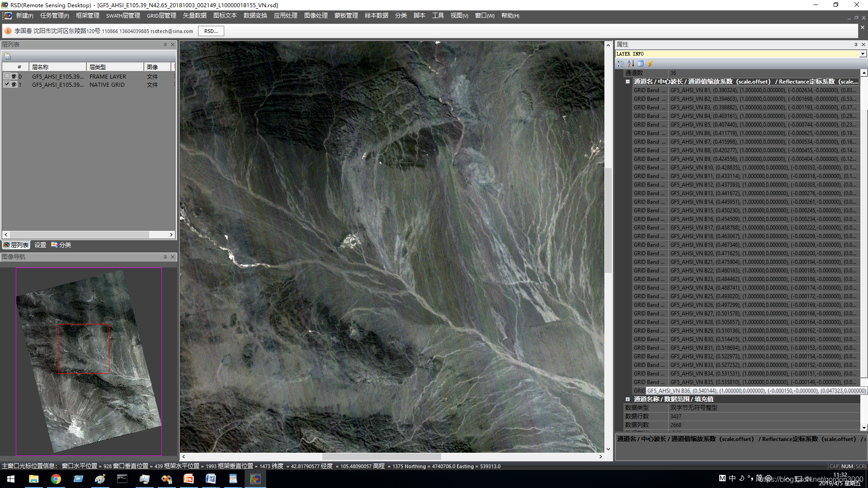Enable the FRAME LAYER checkbox
The width and height of the screenshot is (868, 488).
pyautogui.click(x=7, y=76)
